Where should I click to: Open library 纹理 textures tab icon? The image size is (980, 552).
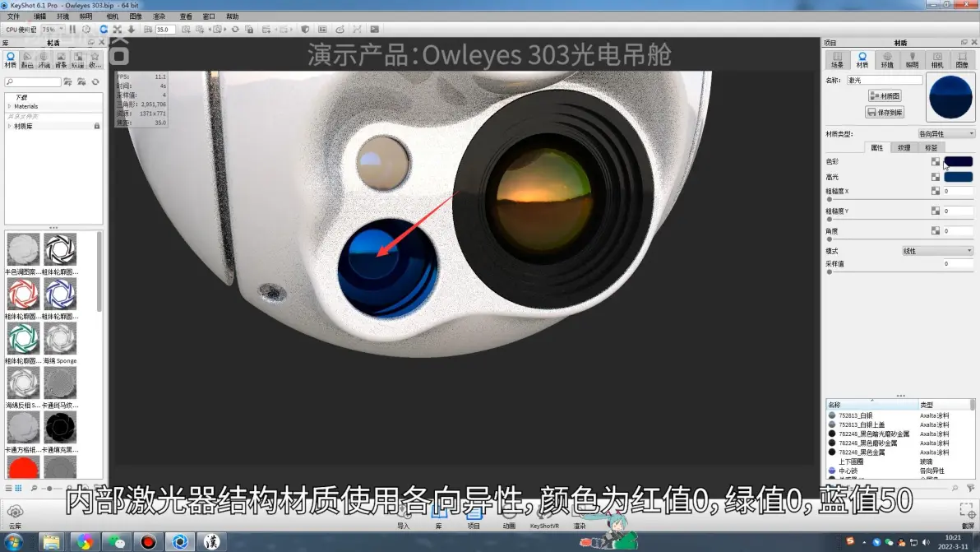point(77,60)
